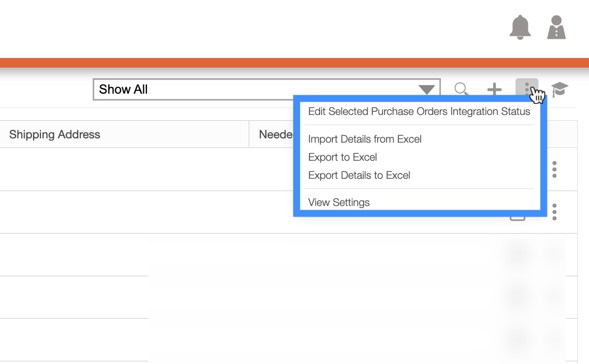Select Export Details to Excel
Screen dimensions: 589x364
pyautogui.click(x=359, y=176)
